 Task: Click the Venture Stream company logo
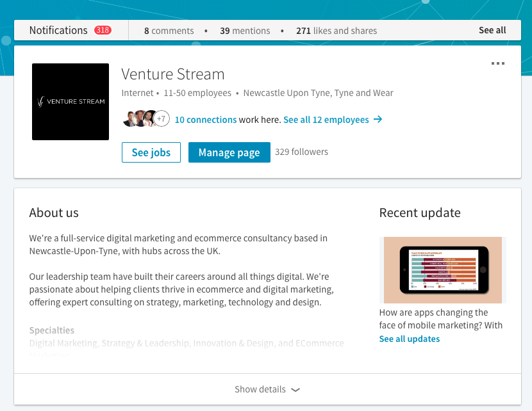[71, 102]
